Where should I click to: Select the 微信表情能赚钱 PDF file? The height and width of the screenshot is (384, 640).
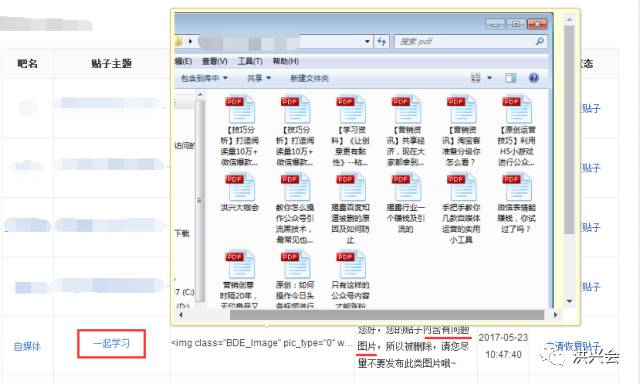tap(516, 204)
